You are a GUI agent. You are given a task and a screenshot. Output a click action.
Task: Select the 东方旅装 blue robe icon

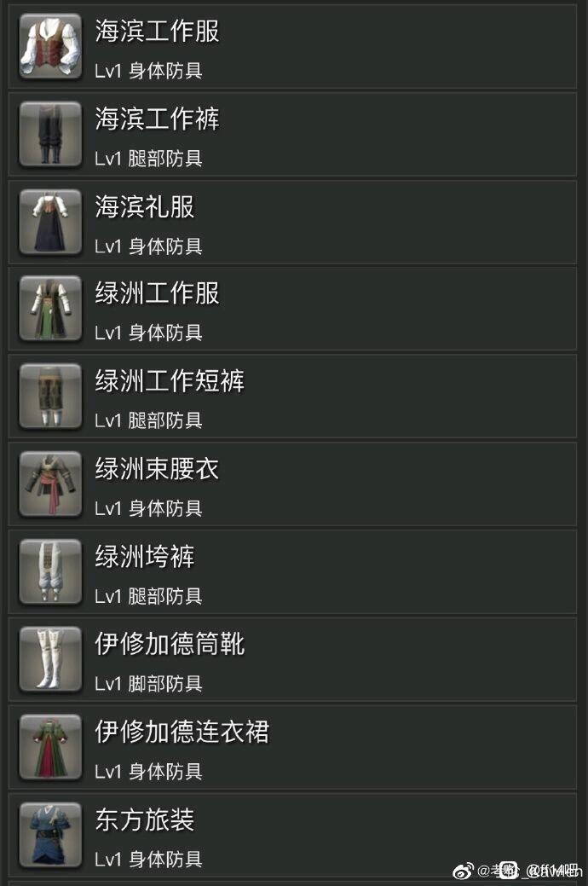(x=51, y=835)
